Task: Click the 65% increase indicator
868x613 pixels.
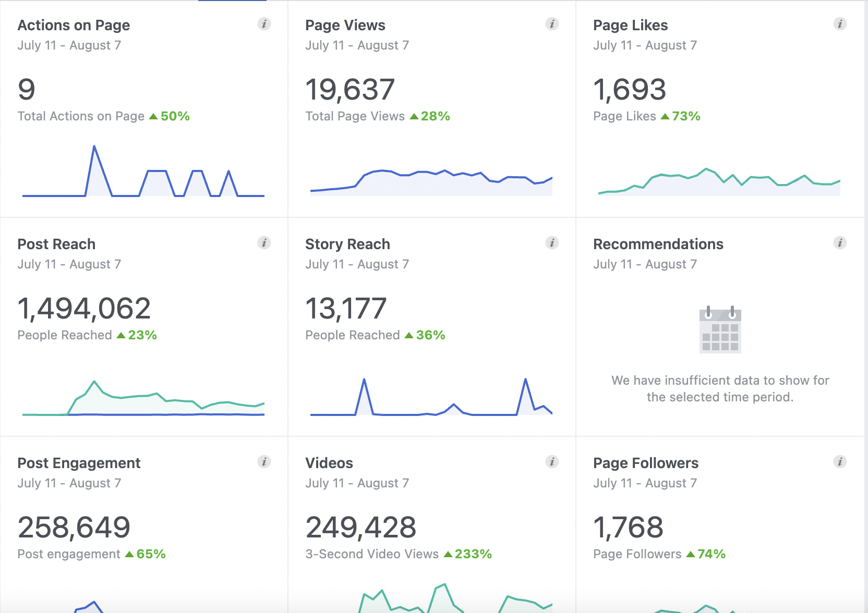Action: pos(146,554)
